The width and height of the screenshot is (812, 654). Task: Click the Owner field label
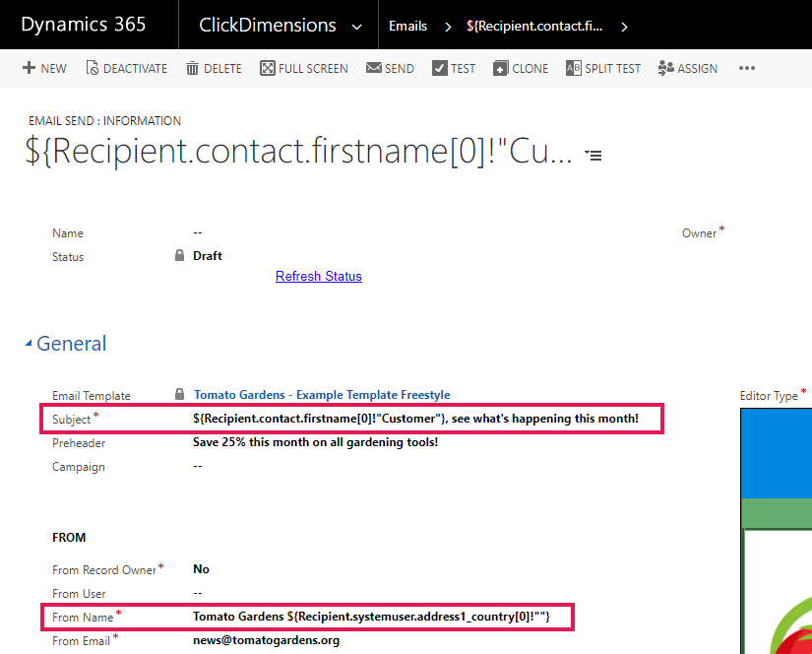coord(699,233)
